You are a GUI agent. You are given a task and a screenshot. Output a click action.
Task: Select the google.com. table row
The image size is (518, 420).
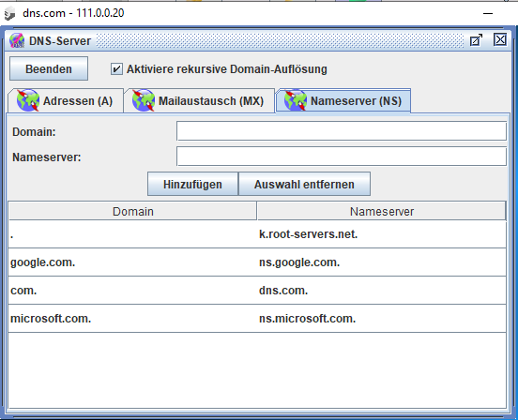[257, 262]
